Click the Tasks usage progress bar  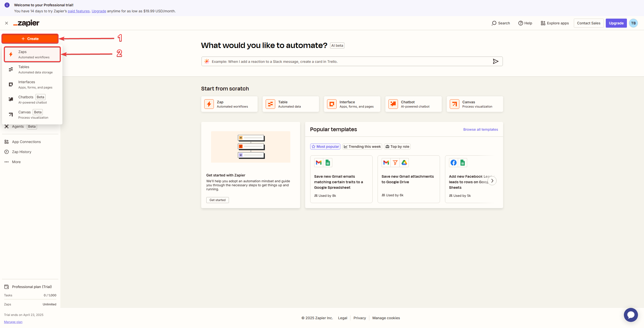click(x=30, y=299)
